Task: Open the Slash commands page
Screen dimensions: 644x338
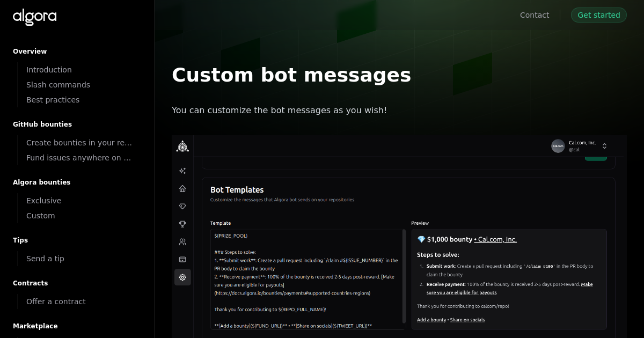Action: (x=58, y=84)
